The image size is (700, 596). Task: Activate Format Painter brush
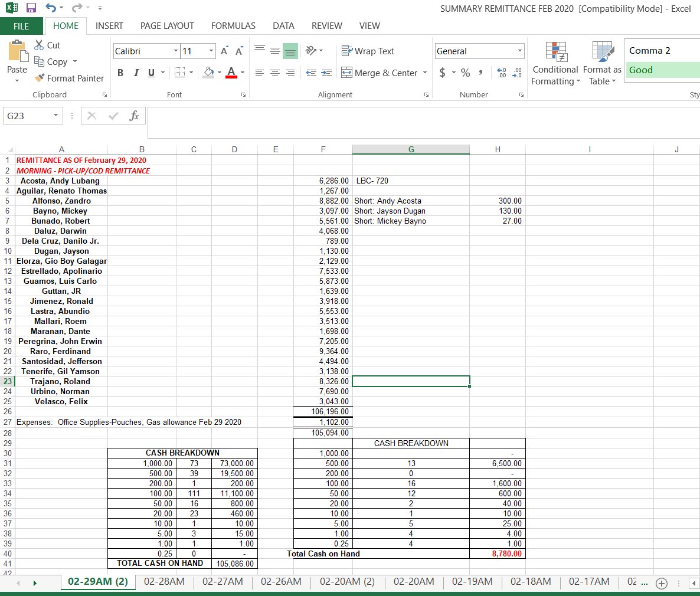coord(69,78)
